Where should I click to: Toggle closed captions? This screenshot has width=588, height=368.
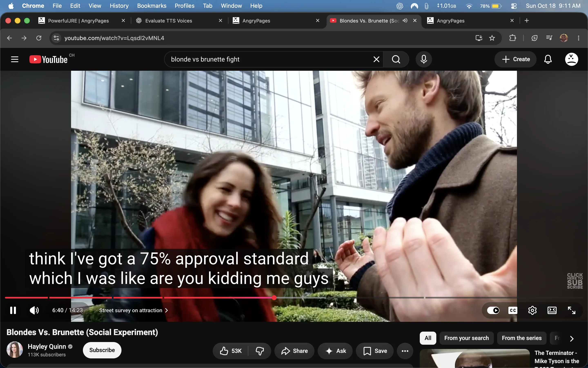(x=513, y=310)
